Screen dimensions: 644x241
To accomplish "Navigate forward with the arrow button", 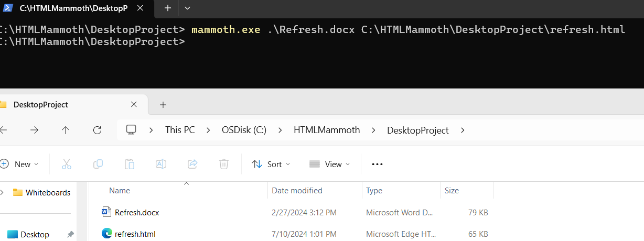I will [35, 130].
